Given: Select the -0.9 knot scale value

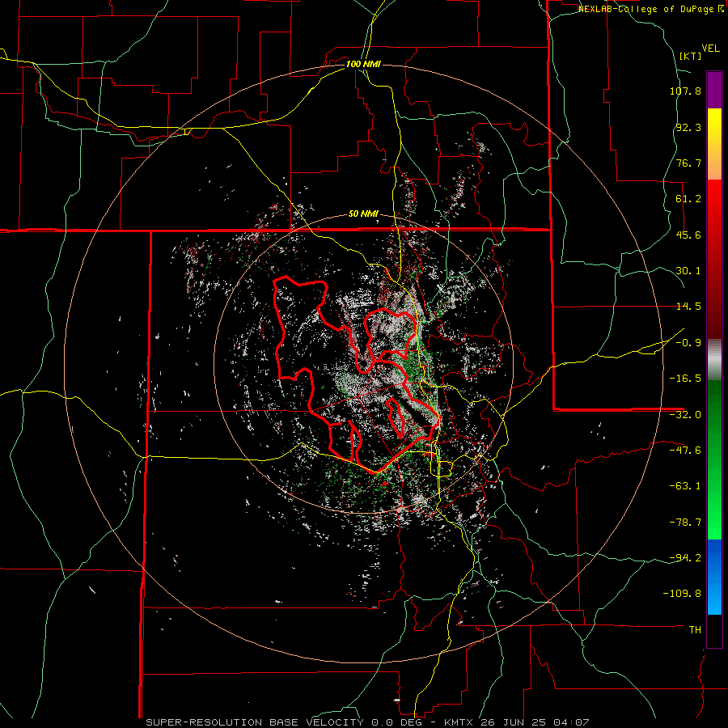Looking at the screenshot, I should coord(688,343).
